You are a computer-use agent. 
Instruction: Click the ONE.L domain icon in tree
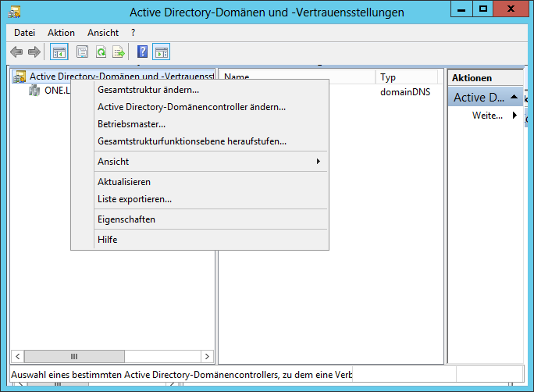point(34,91)
